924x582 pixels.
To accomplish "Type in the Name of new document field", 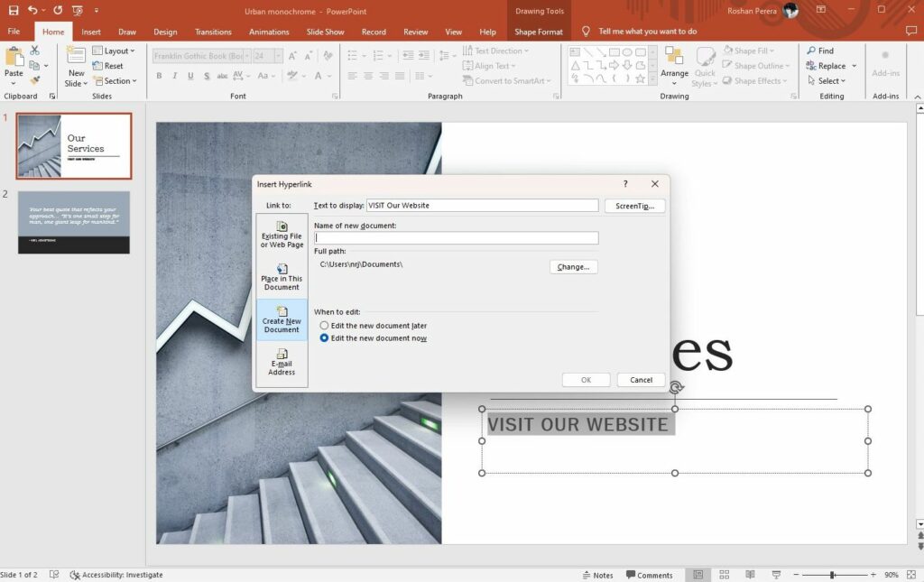I will click(x=456, y=237).
